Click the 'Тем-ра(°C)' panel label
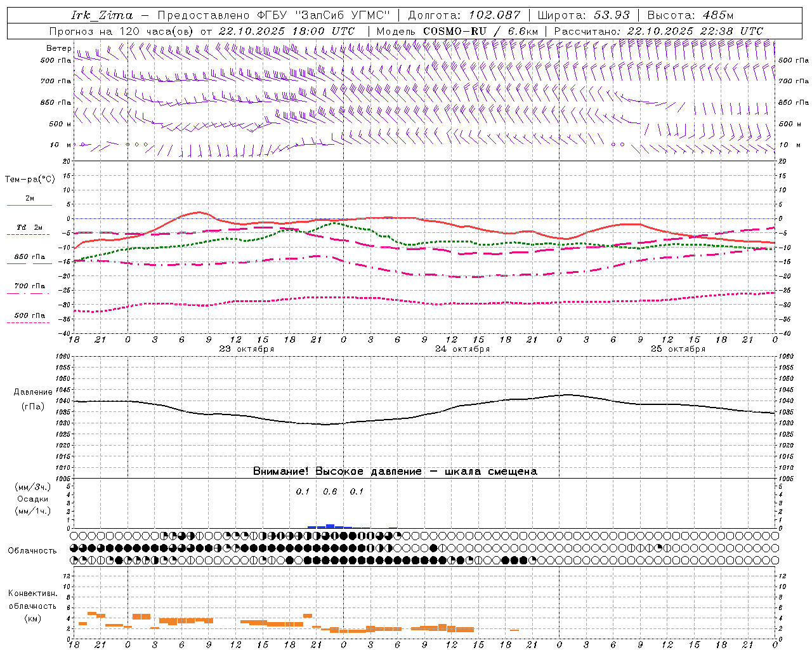812x650 pixels. click(x=30, y=180)
